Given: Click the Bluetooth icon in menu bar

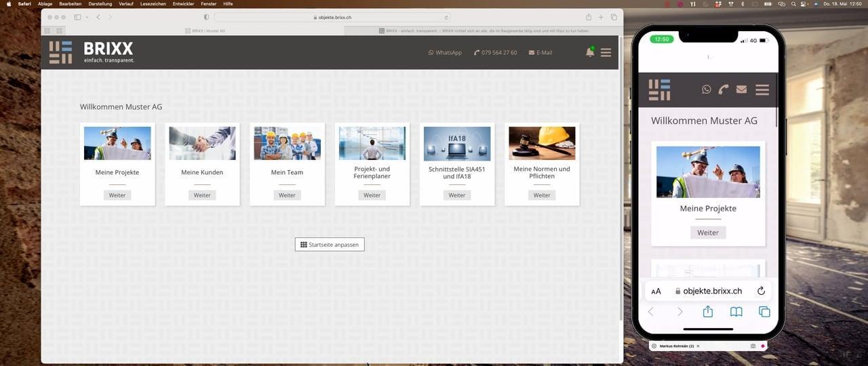Looking at the screenshot, I should 743,3.
